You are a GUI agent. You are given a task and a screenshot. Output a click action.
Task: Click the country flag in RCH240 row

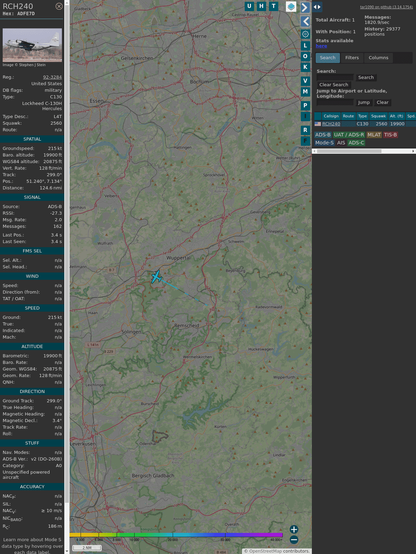pyautogui.click(x=318, y=124)
